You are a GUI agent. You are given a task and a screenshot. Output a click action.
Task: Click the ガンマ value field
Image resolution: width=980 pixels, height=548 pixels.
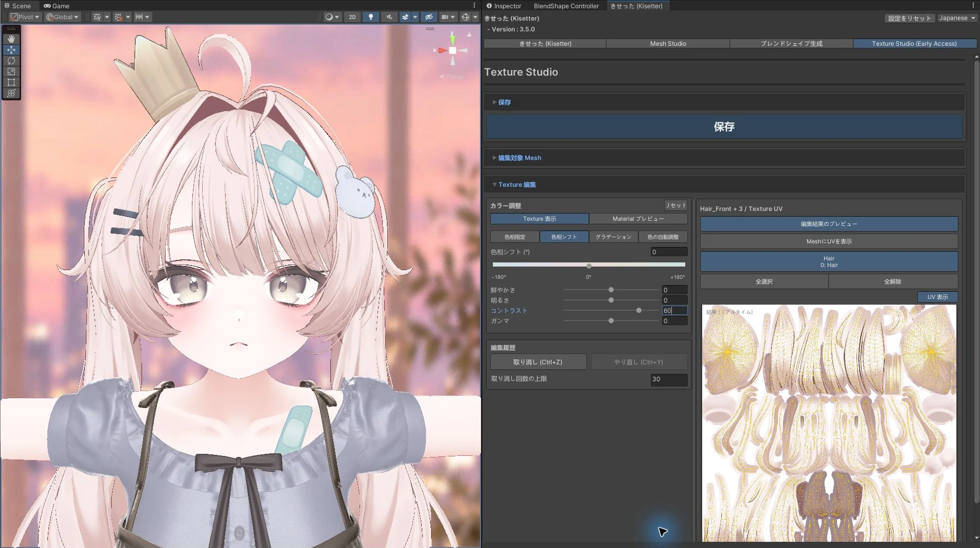[x=674, y=321]
